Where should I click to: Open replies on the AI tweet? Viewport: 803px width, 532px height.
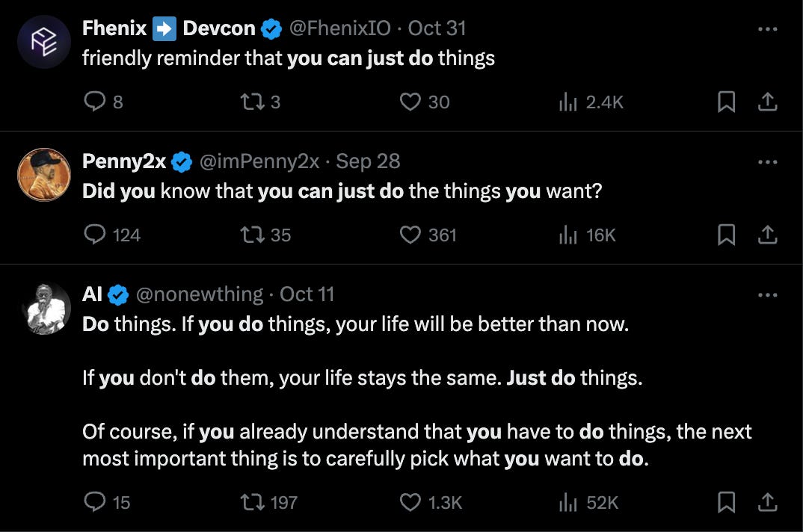coord(96,502)
